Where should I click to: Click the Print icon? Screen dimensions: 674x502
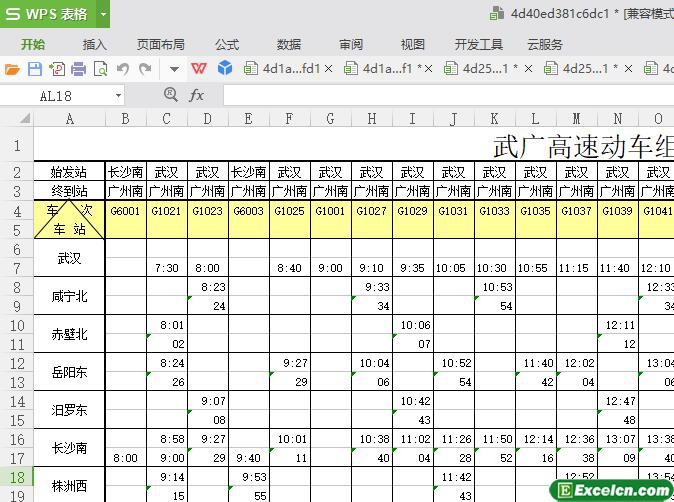tap(79, 69)
